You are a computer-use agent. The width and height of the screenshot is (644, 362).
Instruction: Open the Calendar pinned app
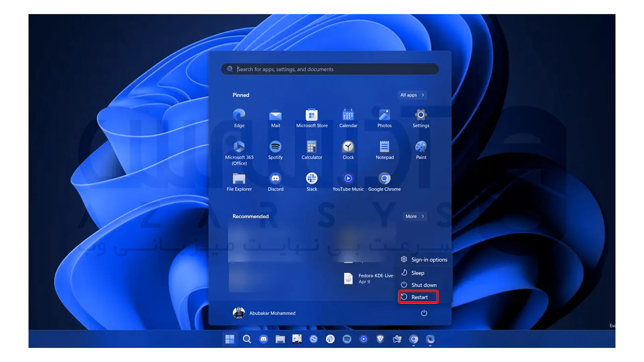click(348, 118)
